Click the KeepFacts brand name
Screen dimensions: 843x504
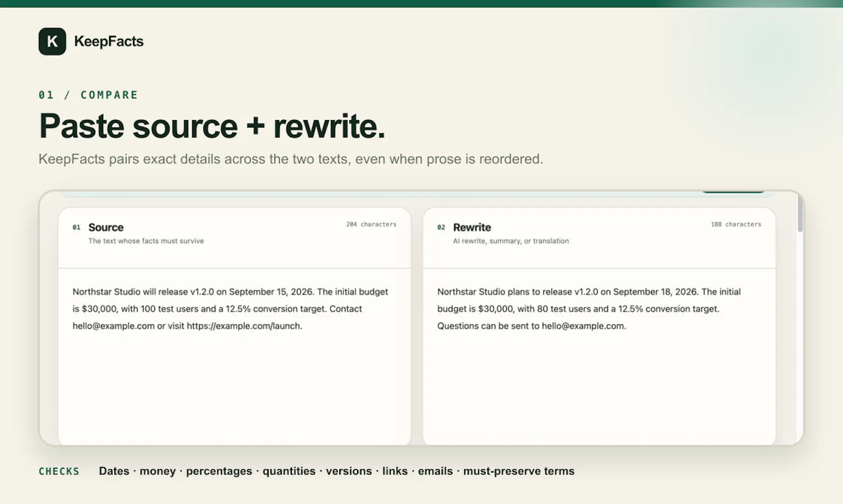click(109, 41)
